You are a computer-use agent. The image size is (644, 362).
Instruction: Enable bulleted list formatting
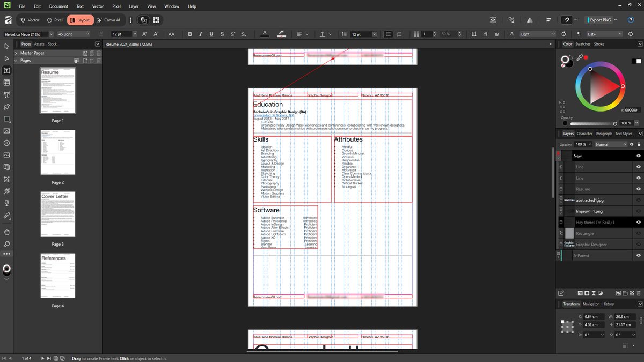(x=389, y=34)
